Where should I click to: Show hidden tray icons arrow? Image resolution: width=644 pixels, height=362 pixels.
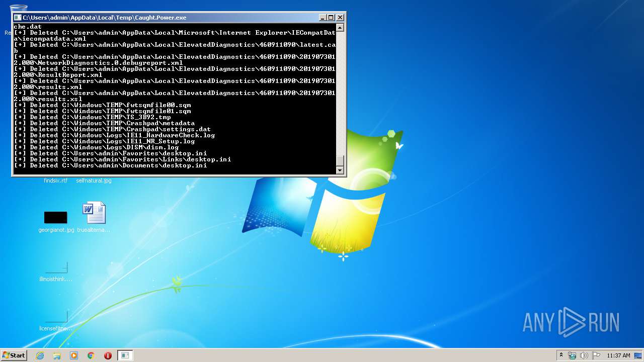[x=561, y=355]
